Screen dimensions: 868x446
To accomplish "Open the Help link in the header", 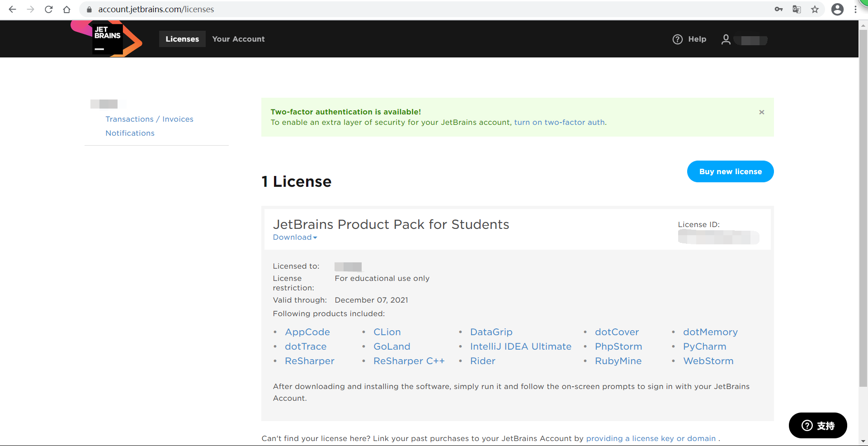I will (x=689, y=39).
